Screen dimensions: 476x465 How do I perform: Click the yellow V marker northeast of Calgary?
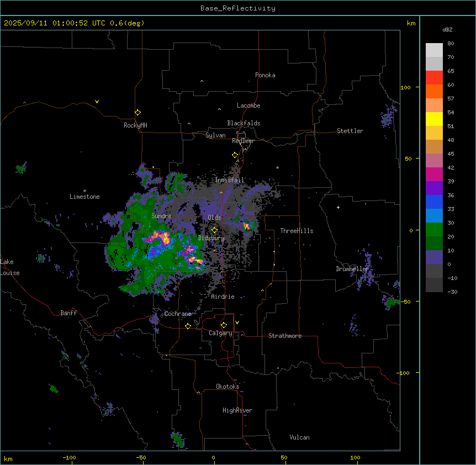[x=237, y=323]
